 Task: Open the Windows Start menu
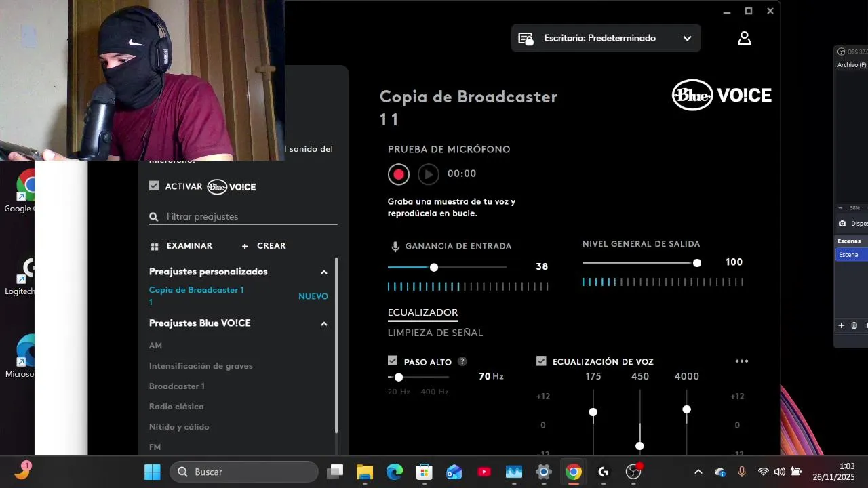[153, 472]
